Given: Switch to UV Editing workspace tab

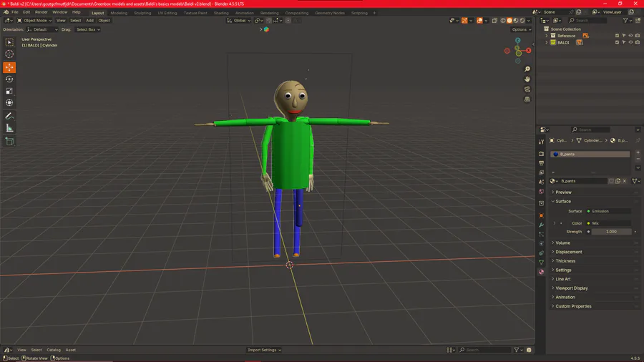Looking at the screenshot, I should [167, 13].
